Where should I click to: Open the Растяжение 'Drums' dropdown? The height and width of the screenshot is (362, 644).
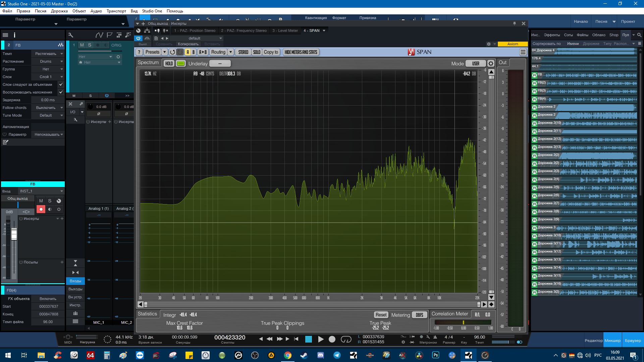(48, 61)
